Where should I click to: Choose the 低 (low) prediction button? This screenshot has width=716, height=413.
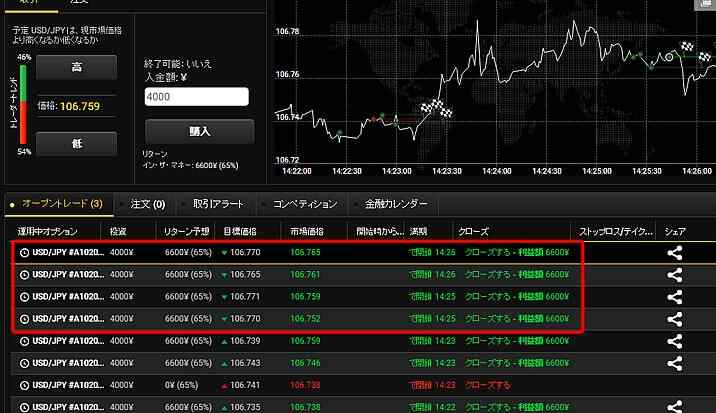pyautogui.click(x=76, y=144)
